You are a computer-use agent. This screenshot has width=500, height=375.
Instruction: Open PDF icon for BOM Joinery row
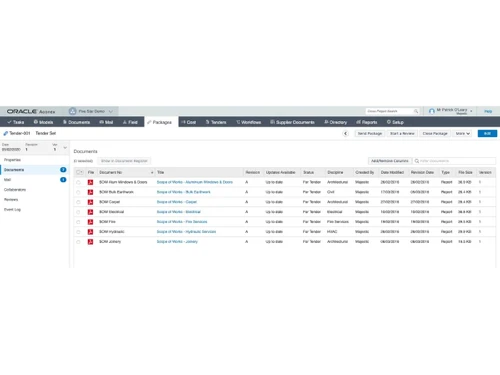[x=90, y=242]
